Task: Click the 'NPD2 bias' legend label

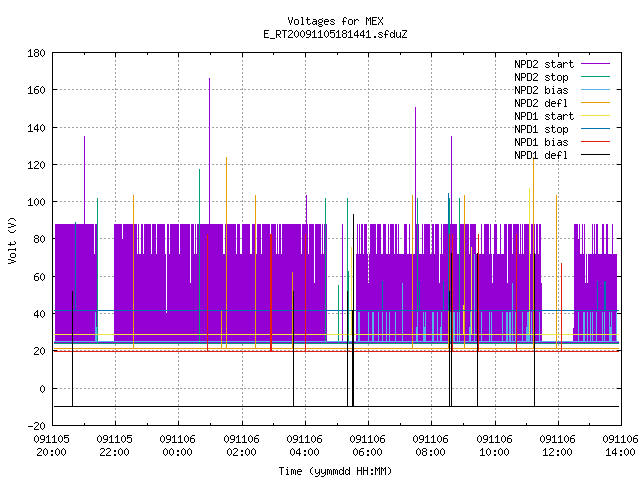Action: pos(541,90)
